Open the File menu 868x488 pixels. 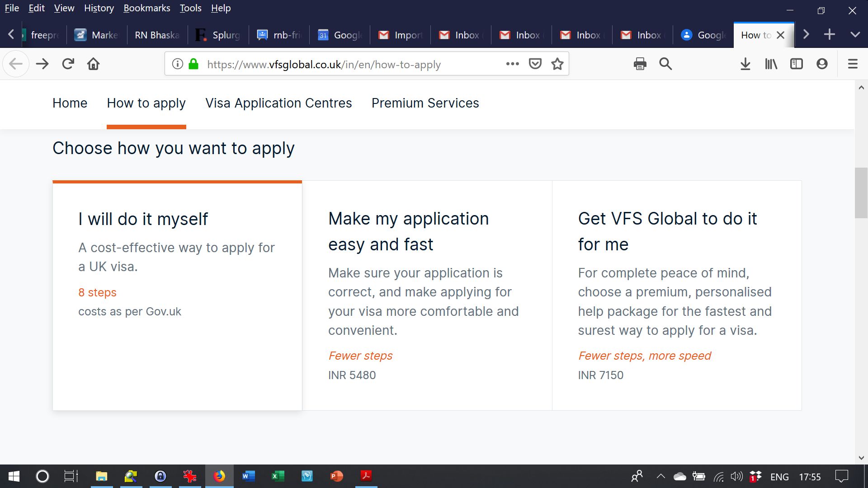(12, 8)
